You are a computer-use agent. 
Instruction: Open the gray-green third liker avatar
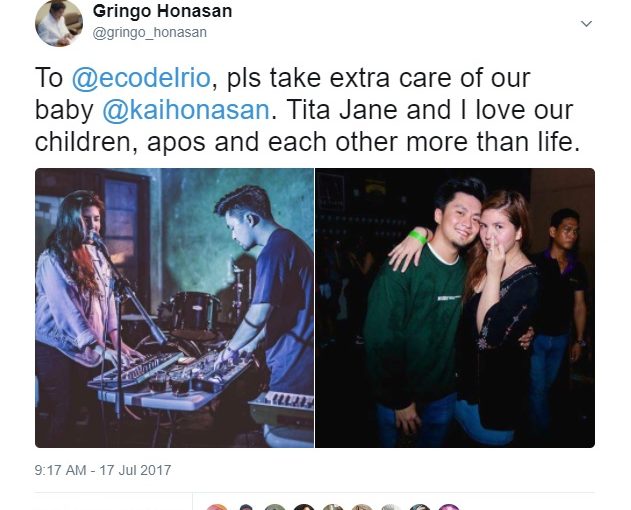coord(275,507)
